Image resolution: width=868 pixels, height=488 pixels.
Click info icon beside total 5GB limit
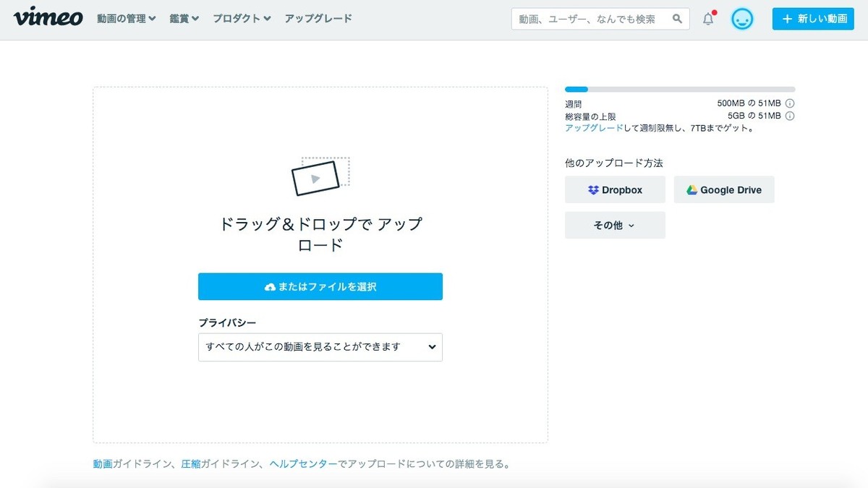(x=790, y=116)
